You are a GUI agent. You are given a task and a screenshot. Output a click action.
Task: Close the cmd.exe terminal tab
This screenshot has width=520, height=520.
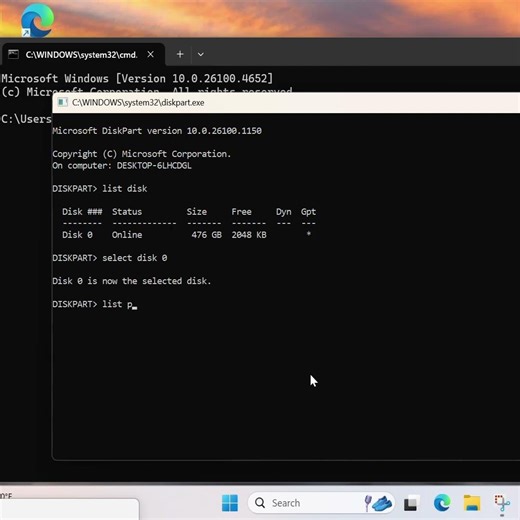(151, 54)
